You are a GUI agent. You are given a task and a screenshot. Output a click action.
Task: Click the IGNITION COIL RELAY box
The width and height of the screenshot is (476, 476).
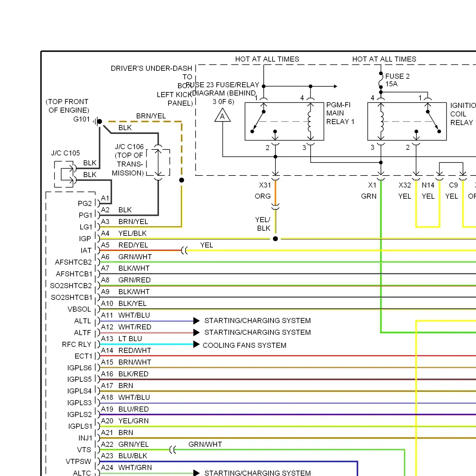(407, 121)
